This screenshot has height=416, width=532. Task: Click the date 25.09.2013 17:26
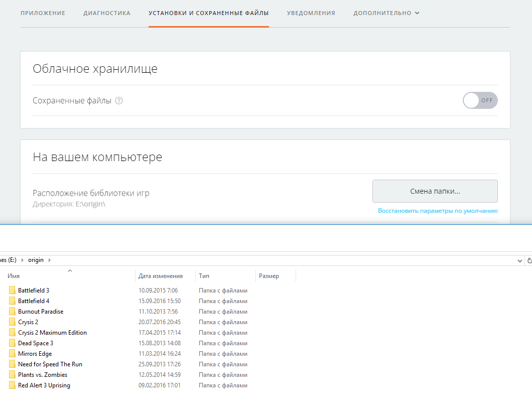pos(160,364)
